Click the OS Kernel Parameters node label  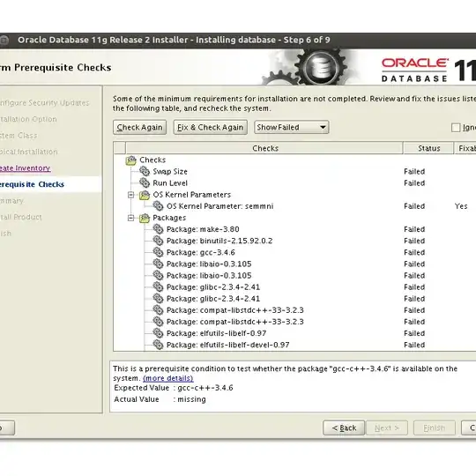point(192,195)
